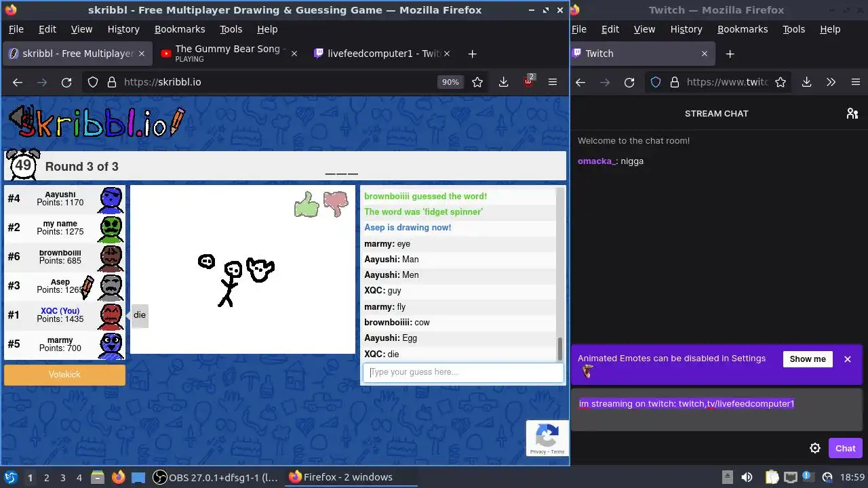This screenshot has width=868, height=488.
Task: Open the File menu in skribbl Firefox window
Action: tap(16, 29)
